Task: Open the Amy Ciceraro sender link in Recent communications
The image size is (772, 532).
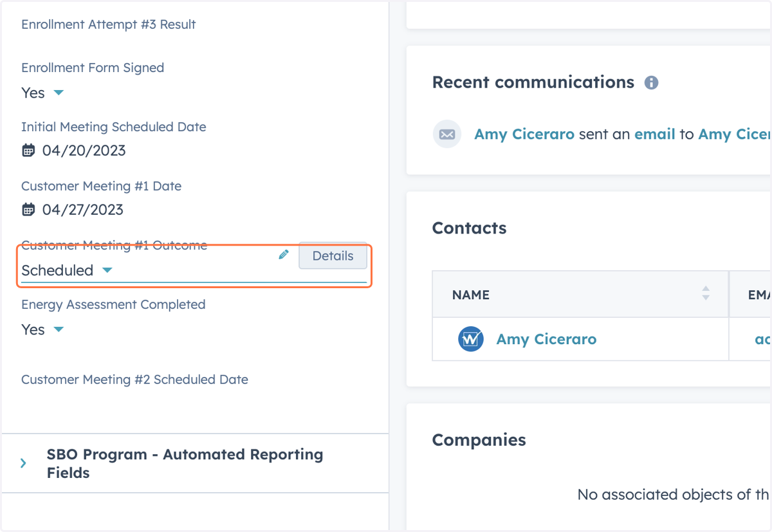Action: pyautogui.click(x=524, y=134)
